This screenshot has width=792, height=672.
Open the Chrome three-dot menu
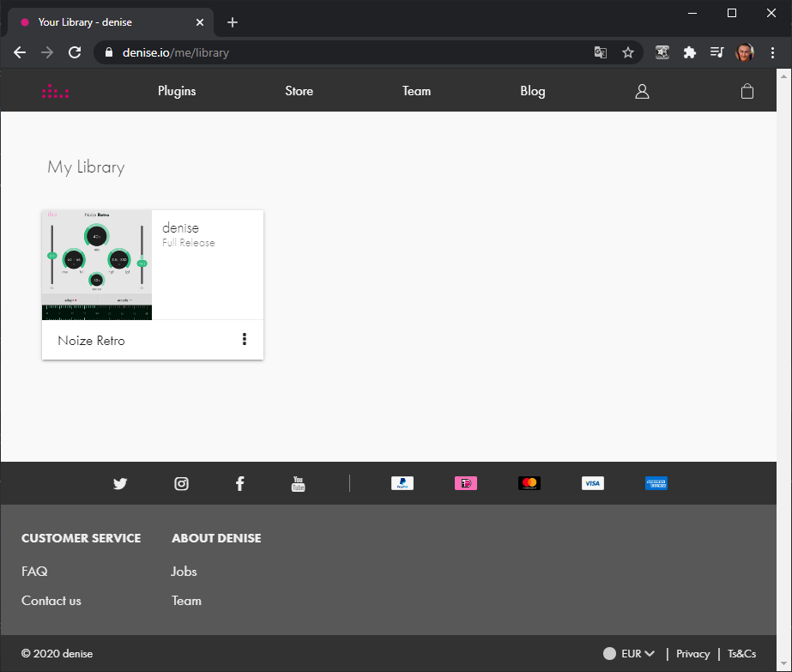pos(772,52)
